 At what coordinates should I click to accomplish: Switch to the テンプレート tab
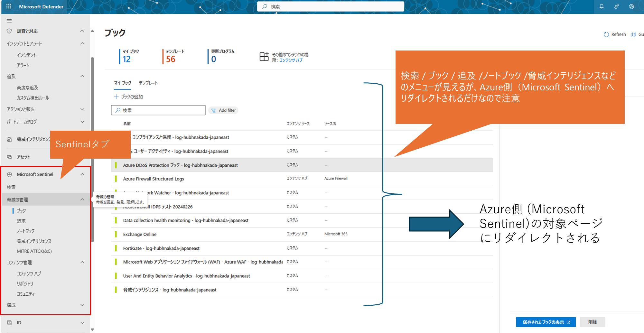(x=148, y=83)
